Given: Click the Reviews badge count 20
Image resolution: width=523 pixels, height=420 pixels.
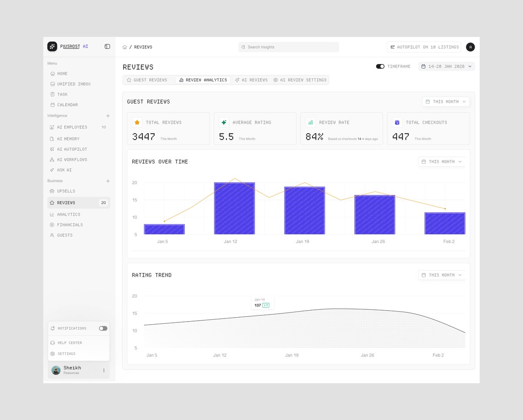Looking at the screenshot, I should click(103, 203).
